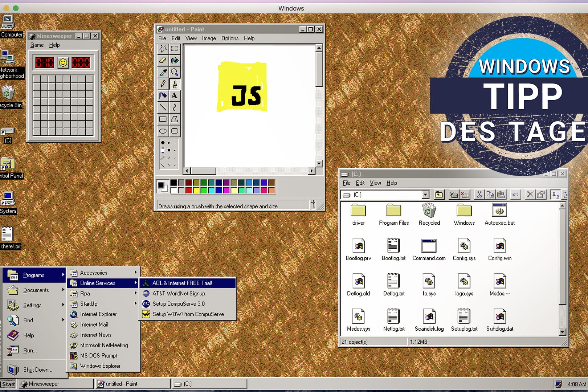588x392 pixels.
Task: Switch to untitled - Paint taskbar button
Action: pyautogui.click(x=133, y=384)
